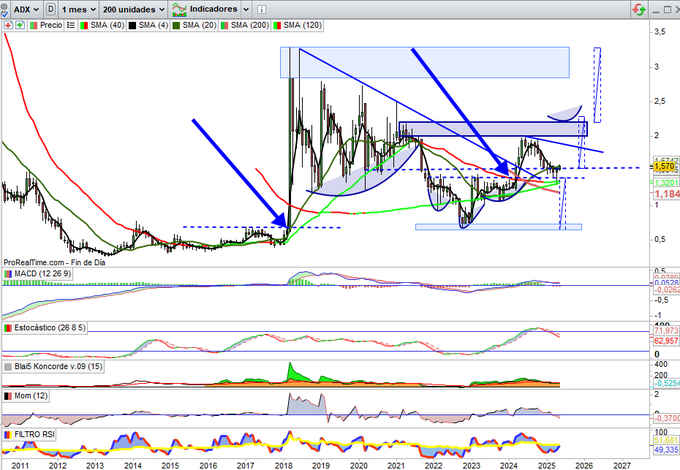Select the yellow 1,570 price label

tap(664, 166)
